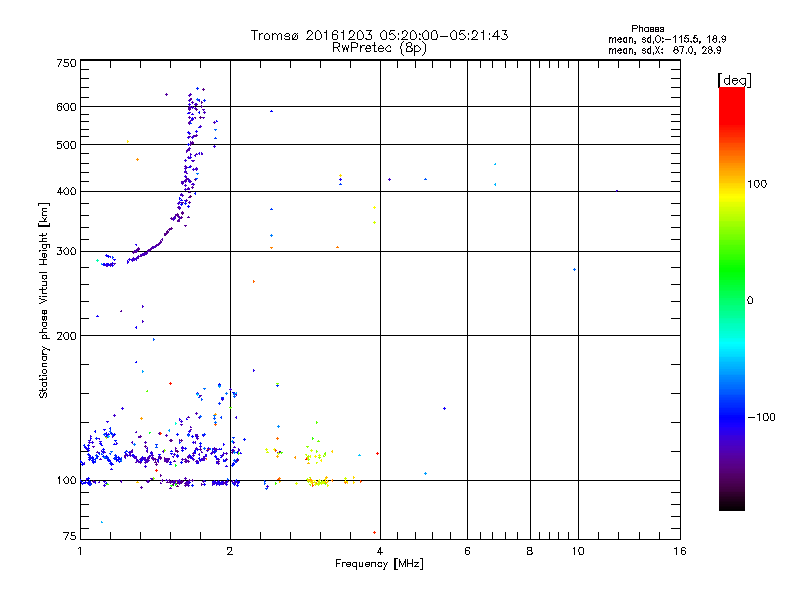800x600 pixels.
Task: Click the y-axis tick label '600'
Action: click(x=67, y=107)
